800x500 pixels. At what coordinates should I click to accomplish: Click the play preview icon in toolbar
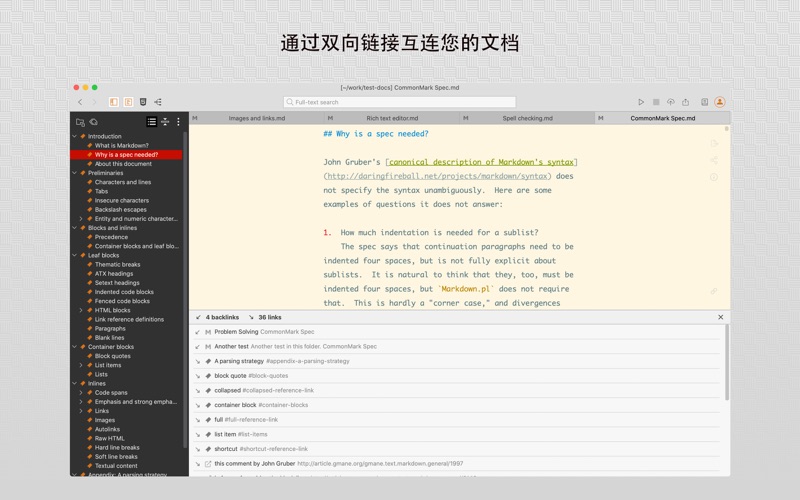pyautogui.click(x=641, y=102)
